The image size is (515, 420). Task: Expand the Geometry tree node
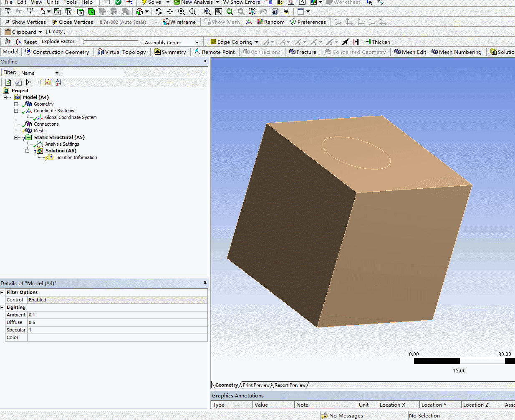point(16,104)
